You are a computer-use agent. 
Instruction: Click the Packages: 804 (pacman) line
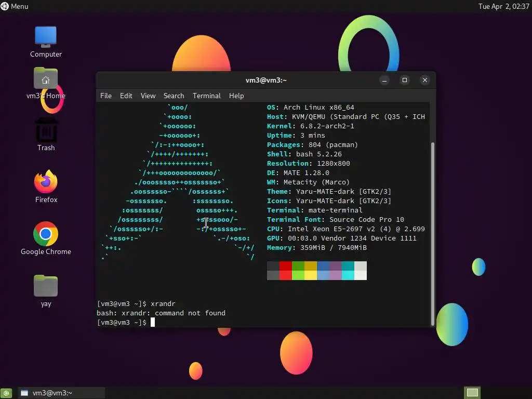312,144
